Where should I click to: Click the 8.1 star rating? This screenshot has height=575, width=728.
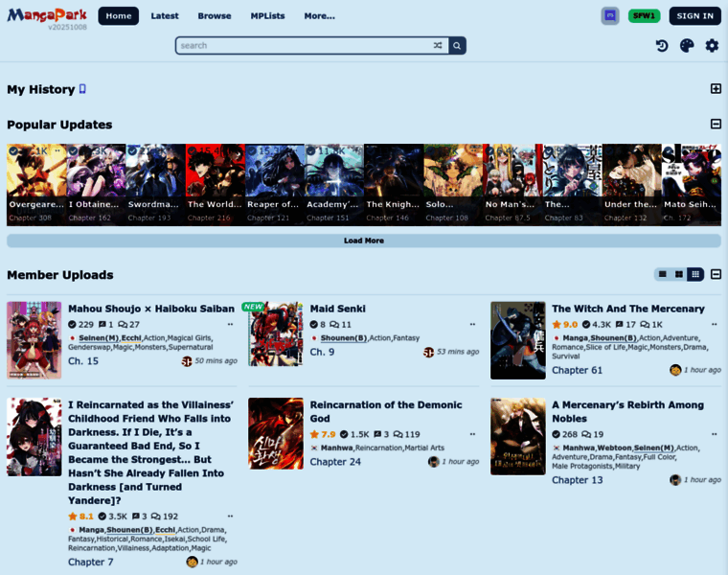click(x=80, y=516)
